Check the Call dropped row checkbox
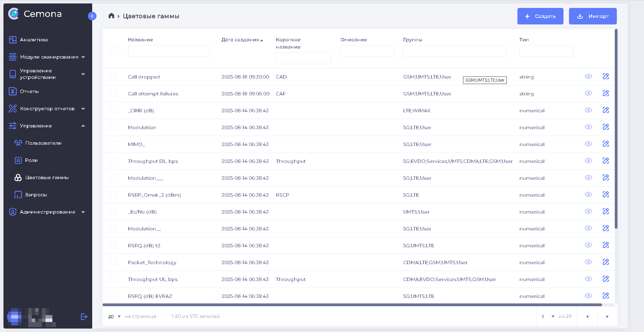644x332 pixels. pyautogui.click(x=113, y=76)
